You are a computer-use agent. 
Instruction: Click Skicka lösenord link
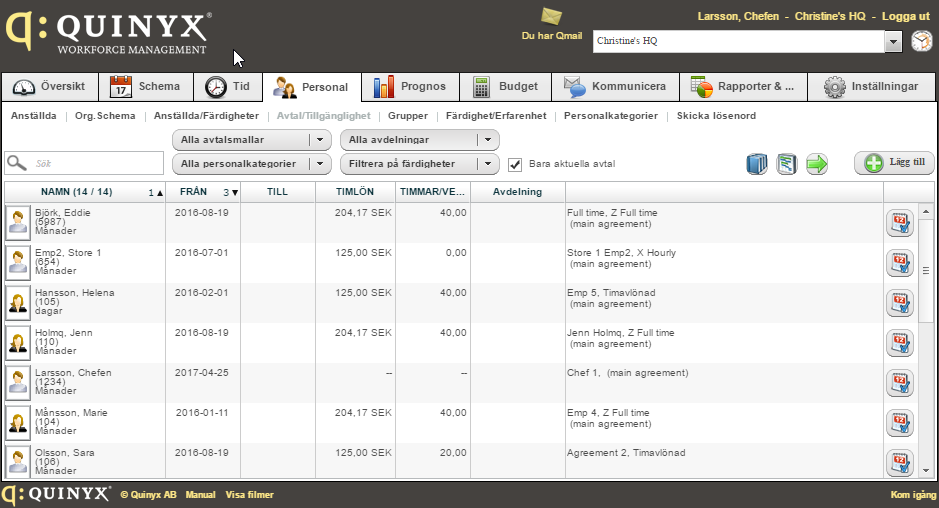coord(716,116)
